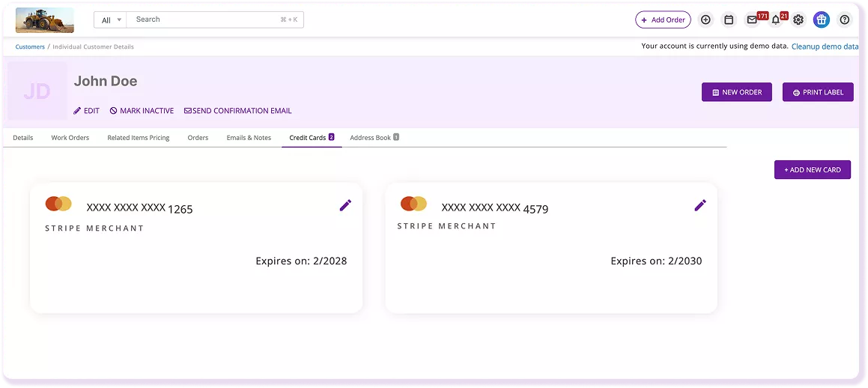Switch to the Work Orders tab
The height and width of the screenshot is (388, 868).
(x=70, y=138)
